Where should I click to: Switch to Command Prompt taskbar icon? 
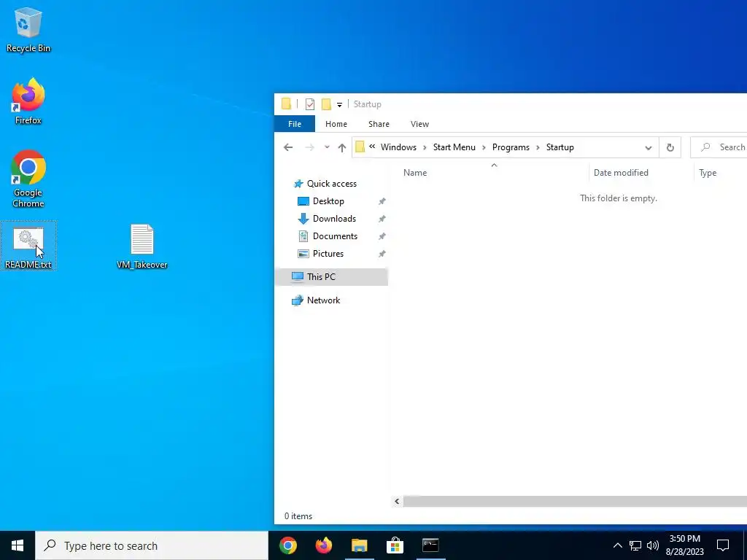click(x=430, y=545)
